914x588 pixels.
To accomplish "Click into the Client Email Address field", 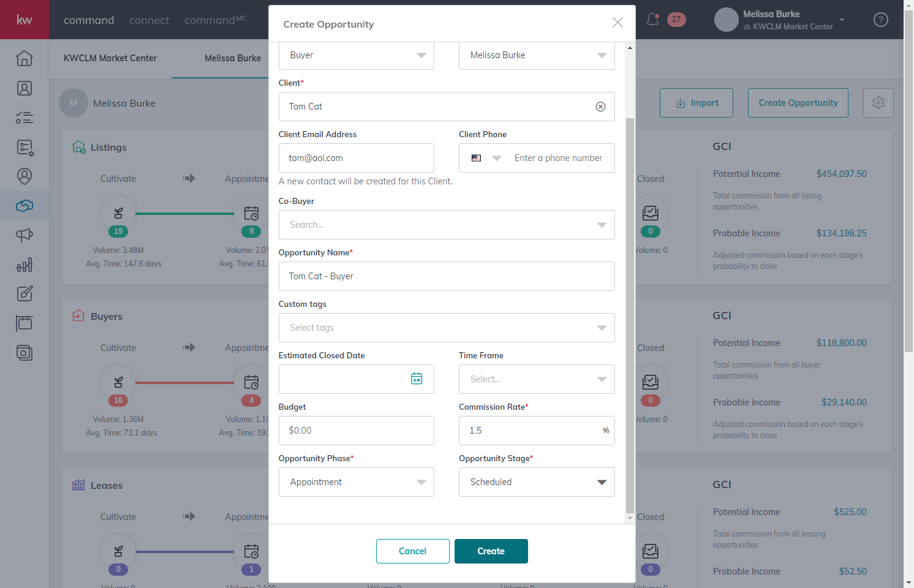I will click(357, 158).
